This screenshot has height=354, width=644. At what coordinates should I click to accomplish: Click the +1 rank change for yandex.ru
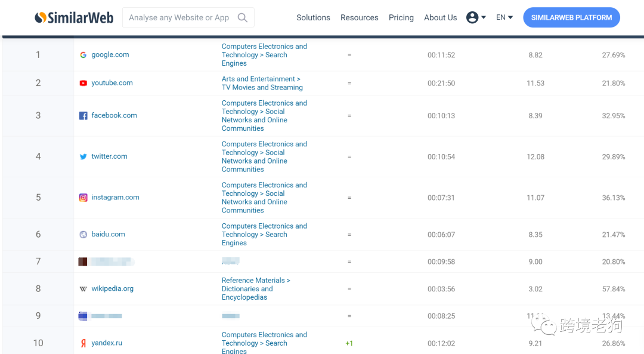(349, 343)
